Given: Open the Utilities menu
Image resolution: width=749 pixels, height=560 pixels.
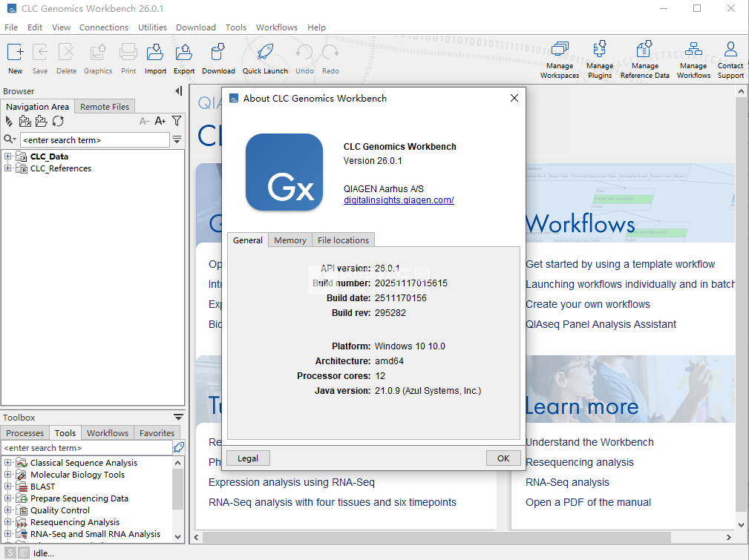Looking at the screenshot, I should coord(152,27).
